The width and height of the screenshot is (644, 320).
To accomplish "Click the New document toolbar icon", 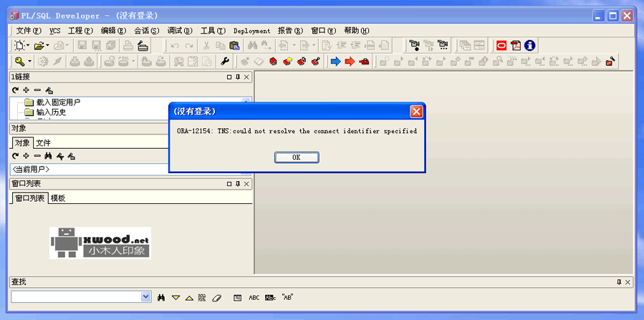I will click(20, 45).
